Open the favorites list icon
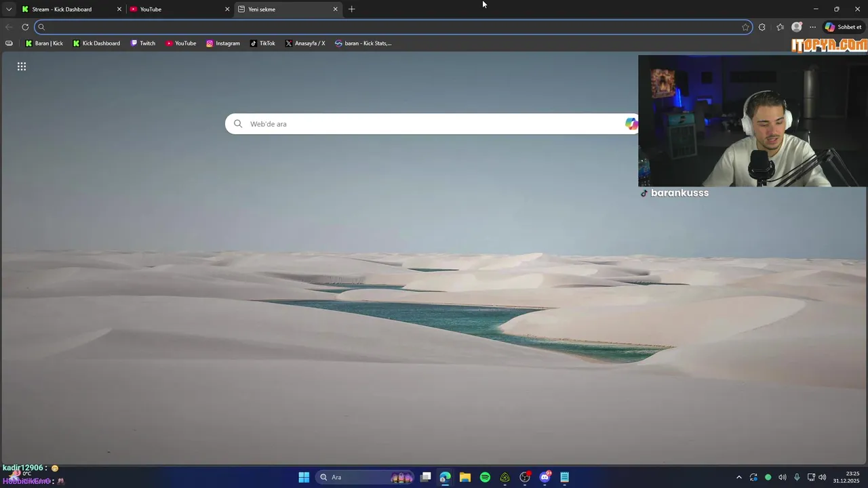 tap(780, 27)
